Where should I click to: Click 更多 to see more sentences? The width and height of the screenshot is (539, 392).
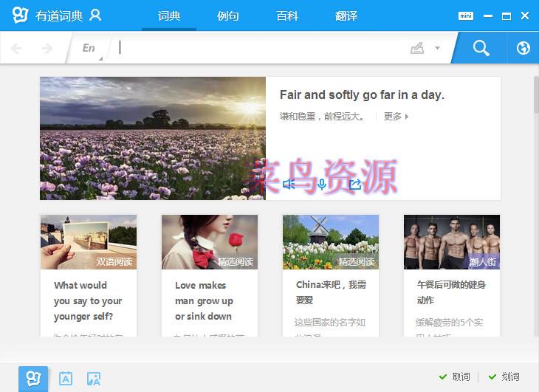tap(396, 117)
